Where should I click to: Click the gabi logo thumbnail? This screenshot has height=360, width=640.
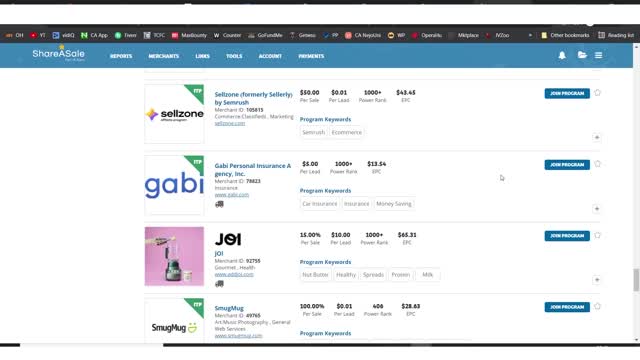click(174, 185)
